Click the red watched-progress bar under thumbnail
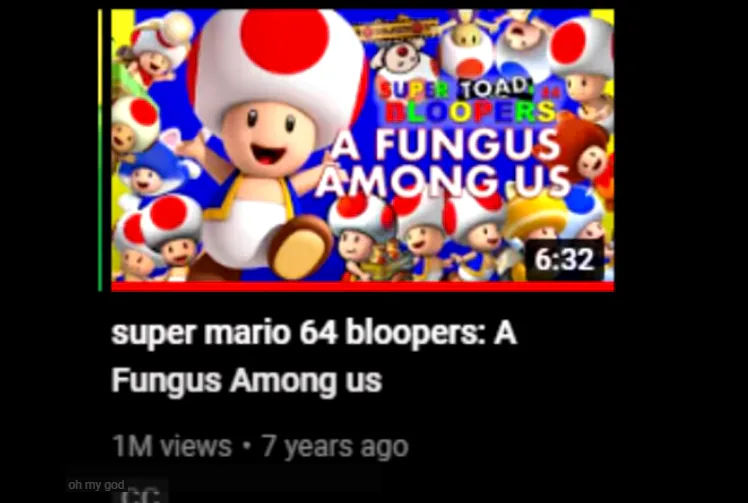748x503 pixels. pos(362,286)
